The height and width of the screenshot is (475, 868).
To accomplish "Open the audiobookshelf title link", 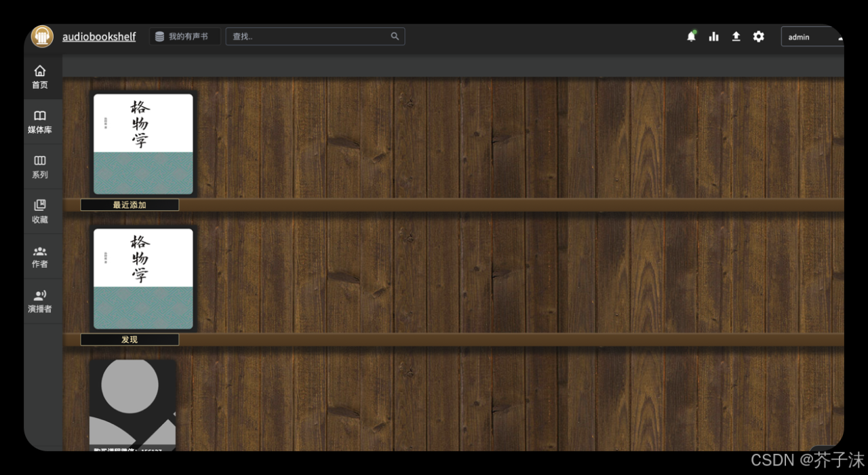I will 99,37.
